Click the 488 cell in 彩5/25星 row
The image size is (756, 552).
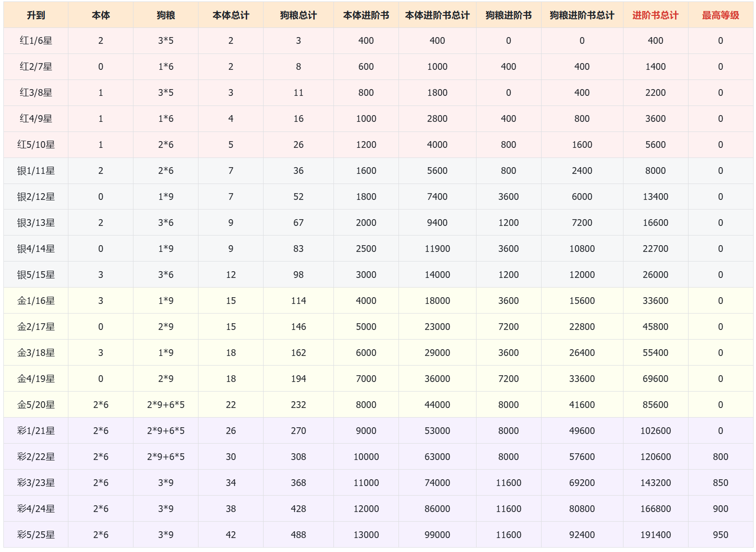298,535
